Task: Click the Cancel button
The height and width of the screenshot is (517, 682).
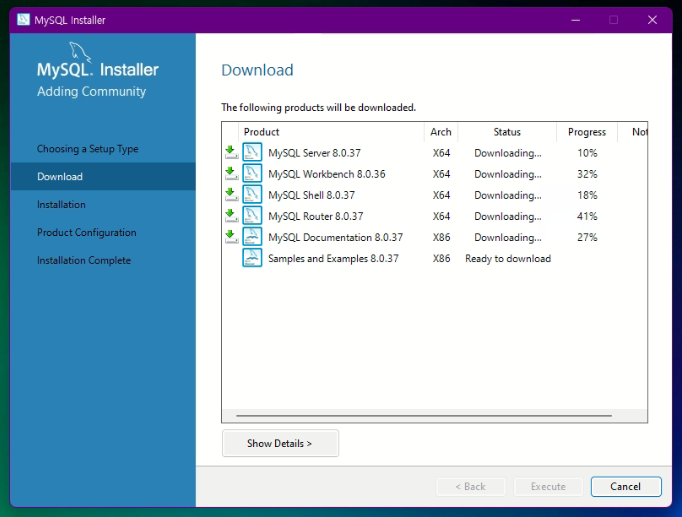Action: click(626, 487)
